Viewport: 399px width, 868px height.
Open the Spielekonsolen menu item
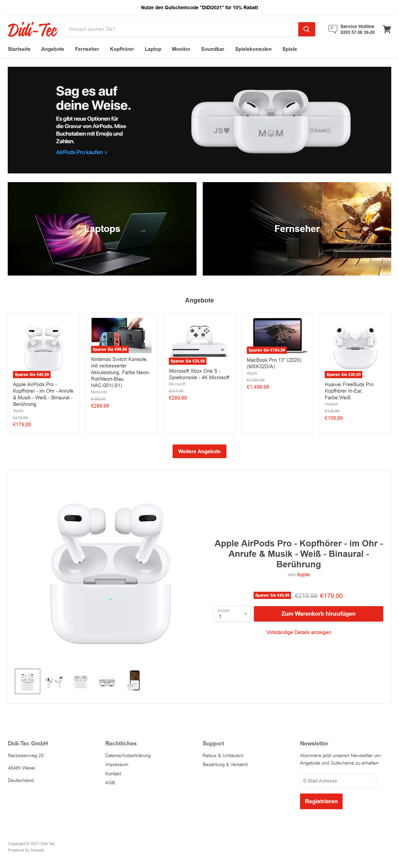(x=253, y=49)
